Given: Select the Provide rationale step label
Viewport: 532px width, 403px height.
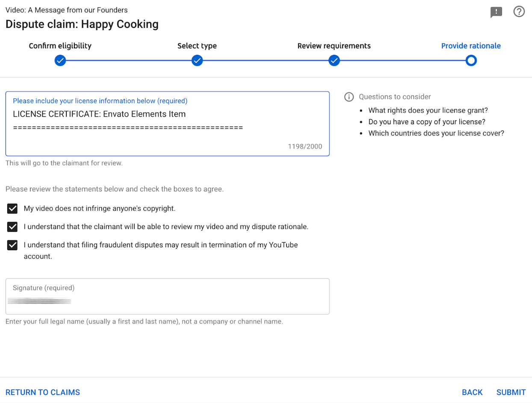Looking at the screenshot, I should click(471, 46).
